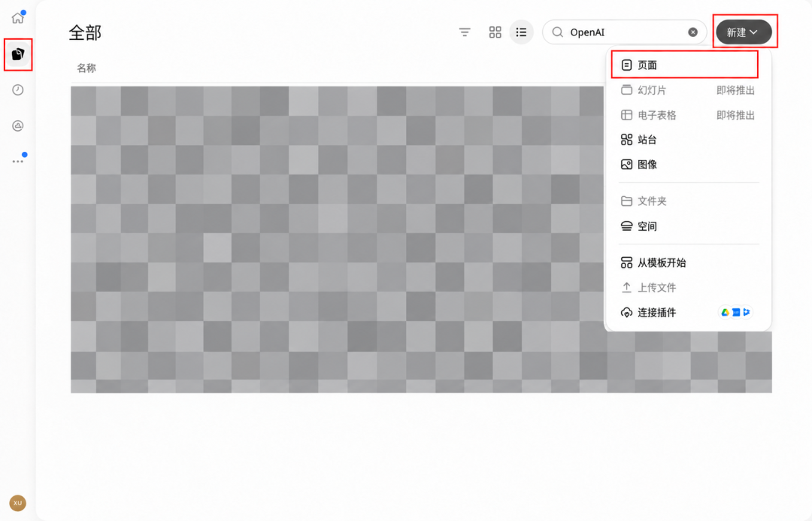The height and width of the screenshot is (521, 812).
Task: Click the folder icon beside 文件夹
Action: (x=626, y=201)
